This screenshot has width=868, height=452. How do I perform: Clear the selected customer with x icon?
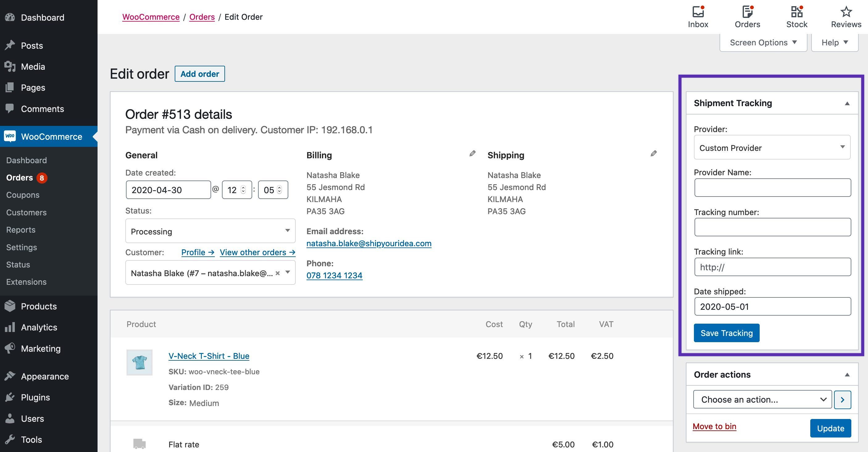point(278,273)
